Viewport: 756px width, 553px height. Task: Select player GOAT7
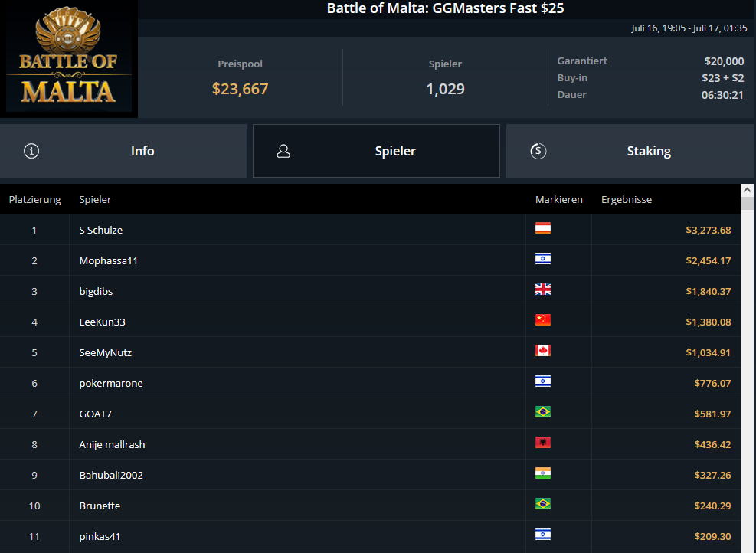coord(96,414)
